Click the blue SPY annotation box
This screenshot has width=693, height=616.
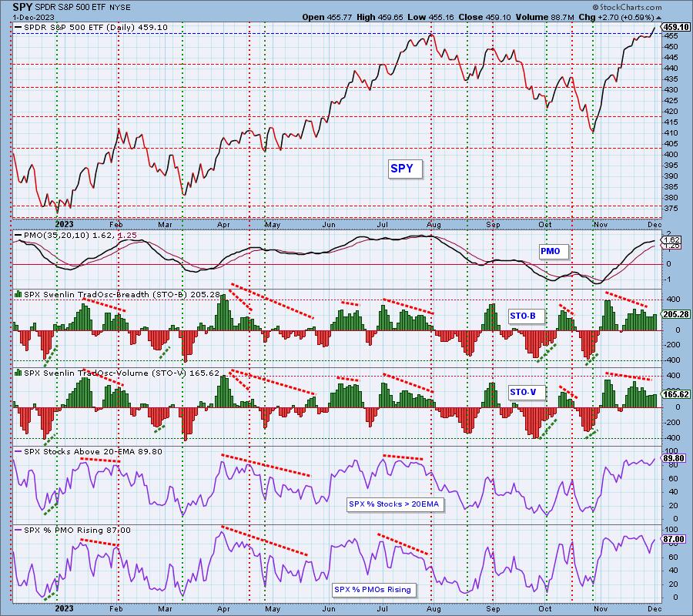[405, 169]
